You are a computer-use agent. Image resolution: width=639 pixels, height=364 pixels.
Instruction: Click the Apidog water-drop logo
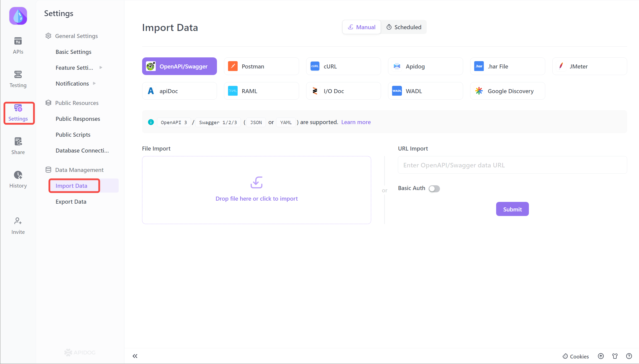click(18, 16)
